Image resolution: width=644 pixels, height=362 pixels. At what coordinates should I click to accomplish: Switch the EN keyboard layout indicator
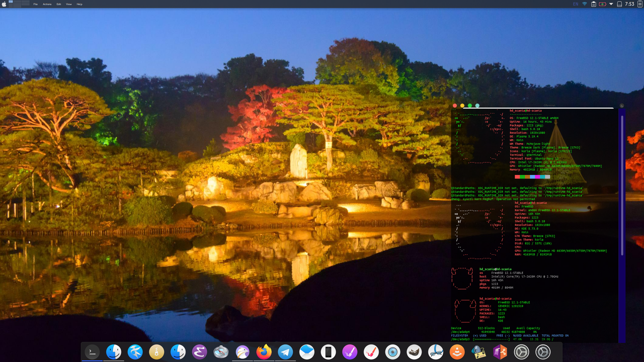(576, 4)
